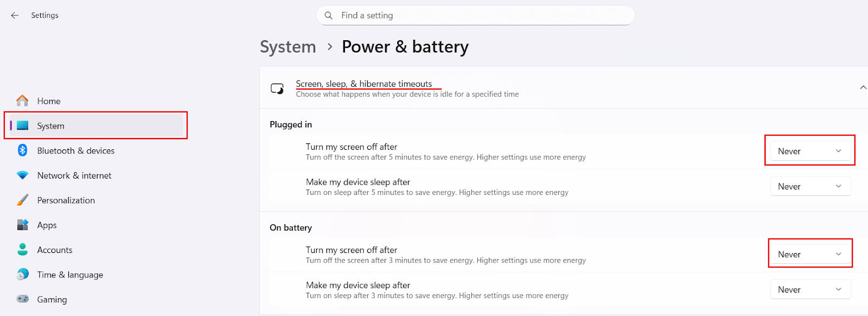Image resolution: width=868 pixels, height=316 pixels.
Task: Navigate to System via the breadcrumb
Action: [288, 47]
